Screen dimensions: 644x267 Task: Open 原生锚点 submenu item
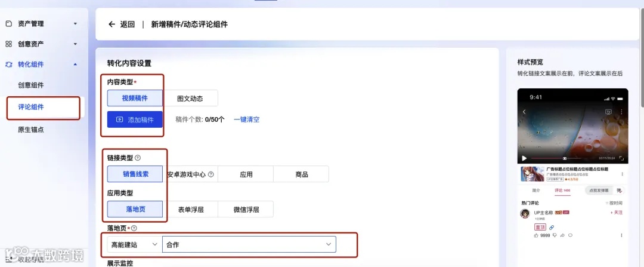pos(31,130)
